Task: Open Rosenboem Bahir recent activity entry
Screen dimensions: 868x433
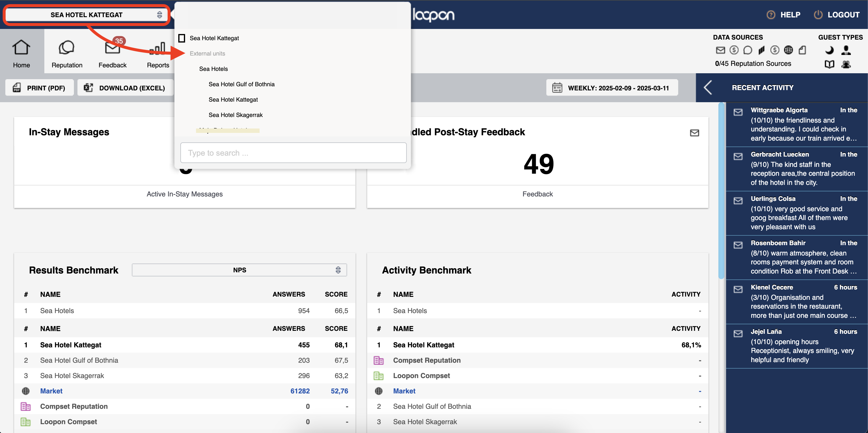Action: (x=796, y=257)
